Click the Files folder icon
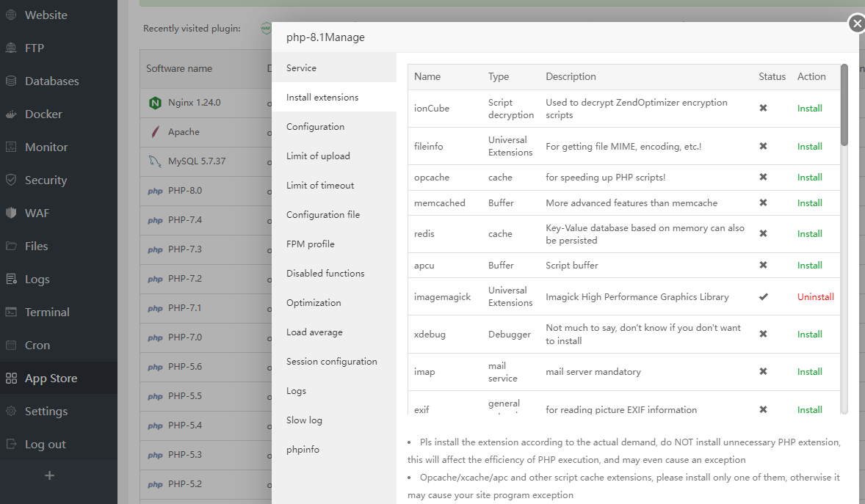 coord(11,246)
